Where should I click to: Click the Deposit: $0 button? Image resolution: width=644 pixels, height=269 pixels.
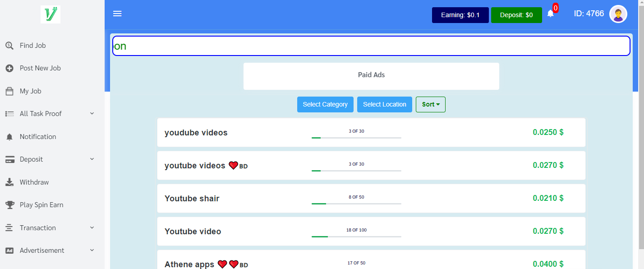pyautogui.click(x=516, y=15)
